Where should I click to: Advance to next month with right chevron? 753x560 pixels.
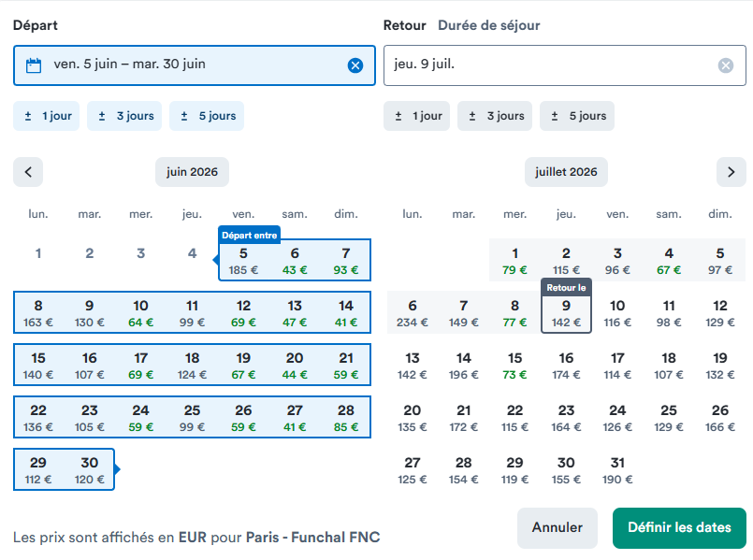pyautogui.click(x=731, y=172)
